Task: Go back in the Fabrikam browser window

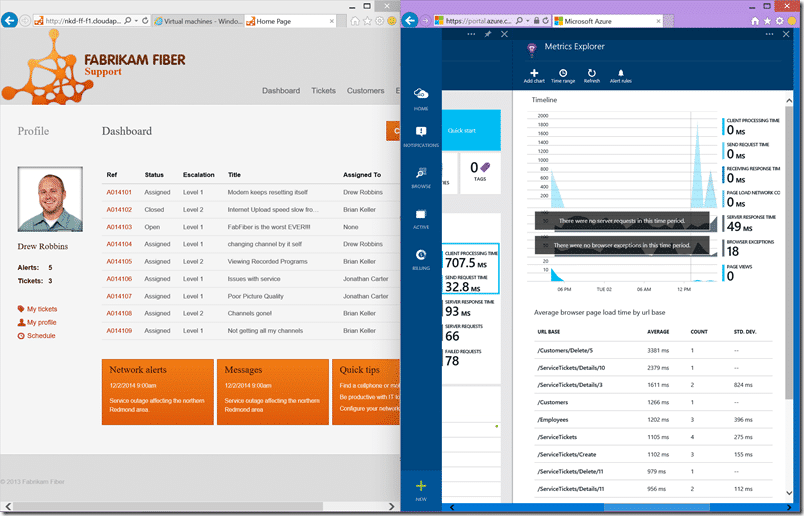Action: point(9,21)
